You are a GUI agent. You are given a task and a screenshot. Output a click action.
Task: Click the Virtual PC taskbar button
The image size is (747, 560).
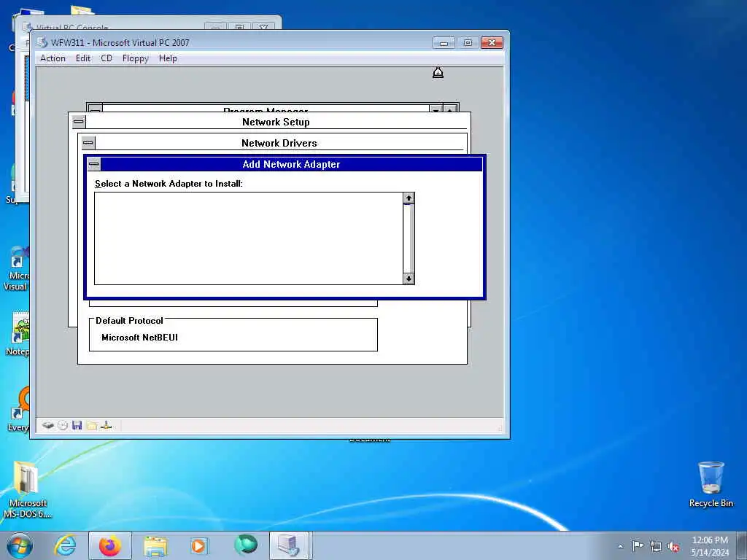290,545
